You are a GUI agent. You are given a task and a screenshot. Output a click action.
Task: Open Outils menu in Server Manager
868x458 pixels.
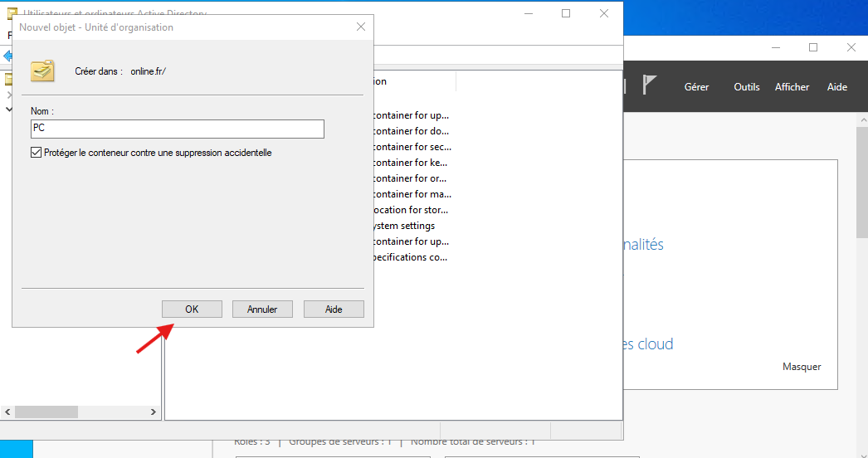click(747, 87)
